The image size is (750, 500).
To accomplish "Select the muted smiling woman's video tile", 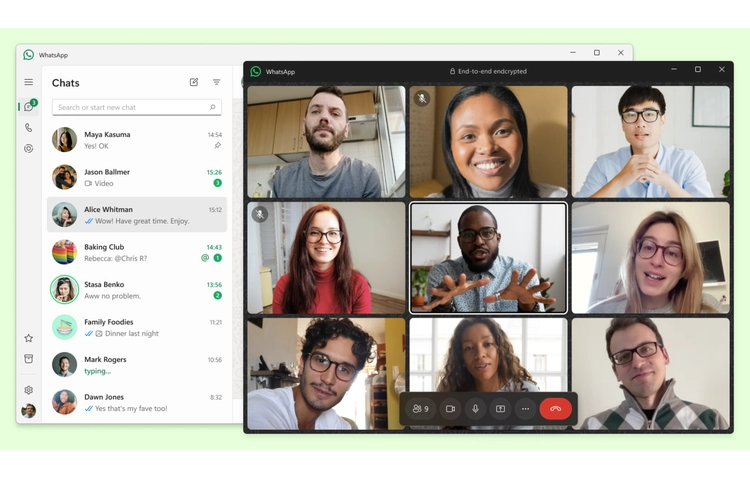I will click(488, 142).
